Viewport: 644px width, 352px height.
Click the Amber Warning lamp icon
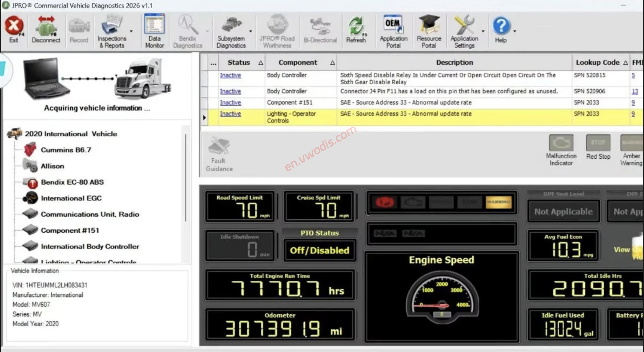(x=632, y=142)
